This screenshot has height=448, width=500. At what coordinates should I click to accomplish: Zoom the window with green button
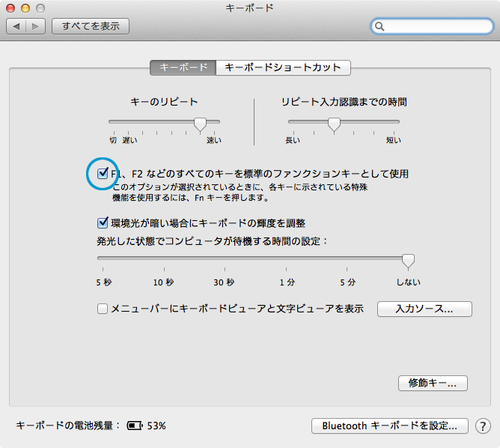pyautogui.click(x=40, y=8)
